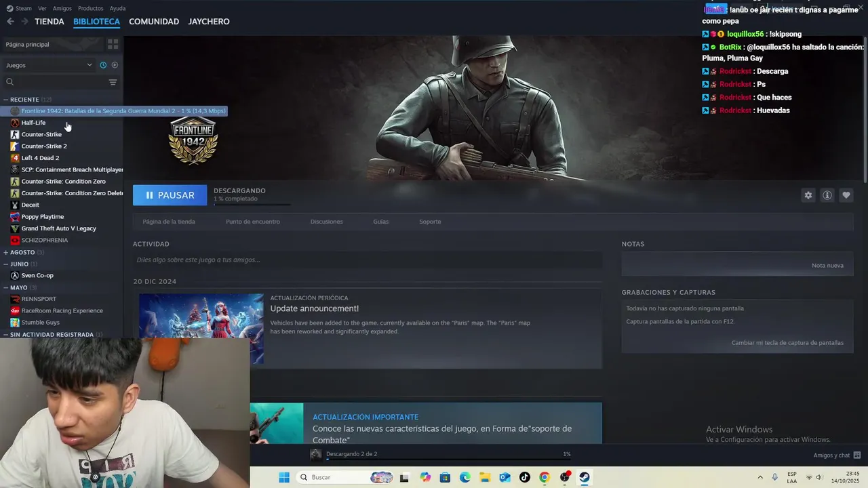Open Frontline 1942 game info icon
This screenshot has height=488, width=868.
(827, 195)
